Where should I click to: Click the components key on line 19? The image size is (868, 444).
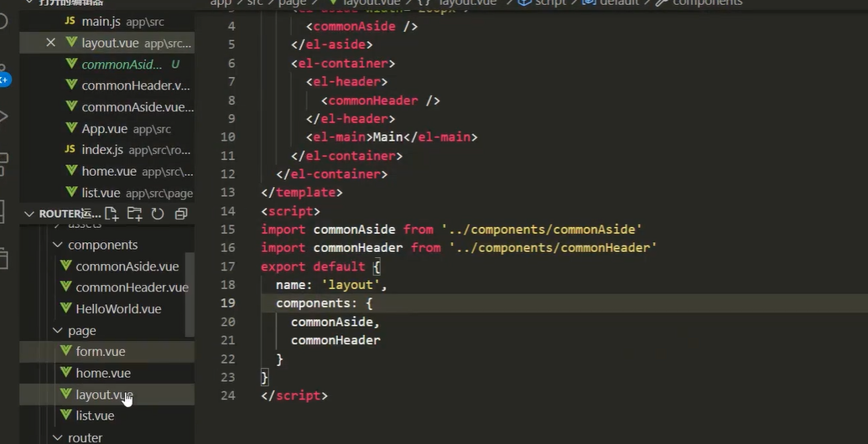point(313,303)
